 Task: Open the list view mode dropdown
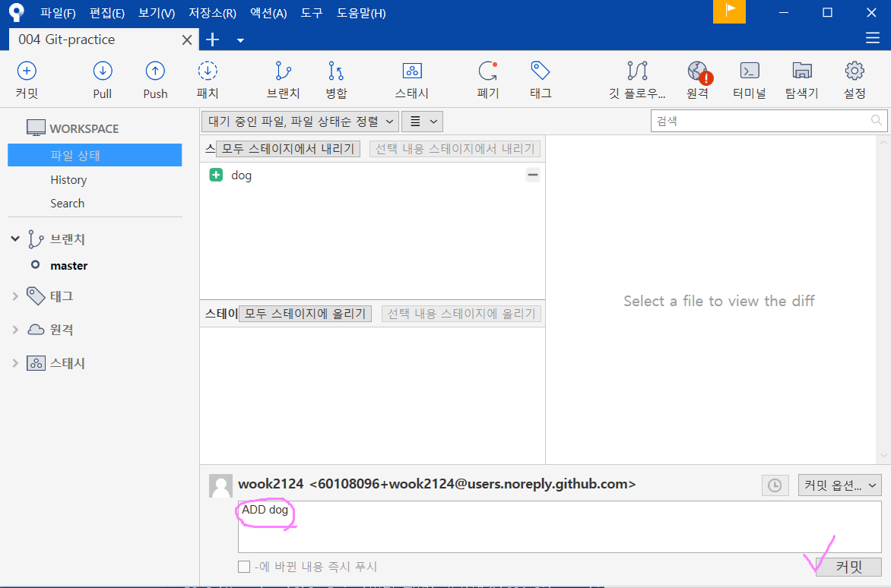[x=422, y=122]
